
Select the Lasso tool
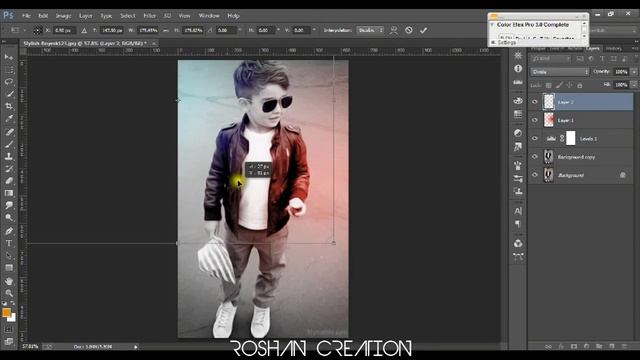(9, 82)
